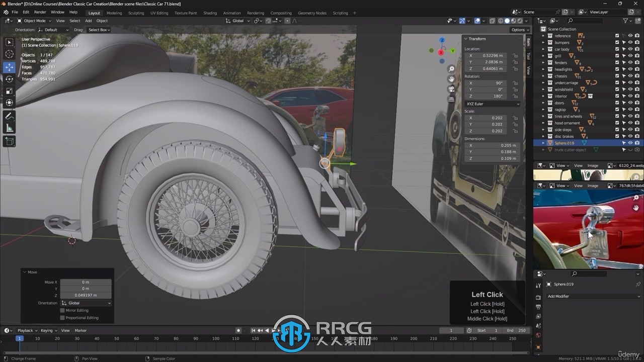The height and width of the screenshot is (362, 644).
Task: Switch to wireframe viewport shading
Action: click(500, 21)
